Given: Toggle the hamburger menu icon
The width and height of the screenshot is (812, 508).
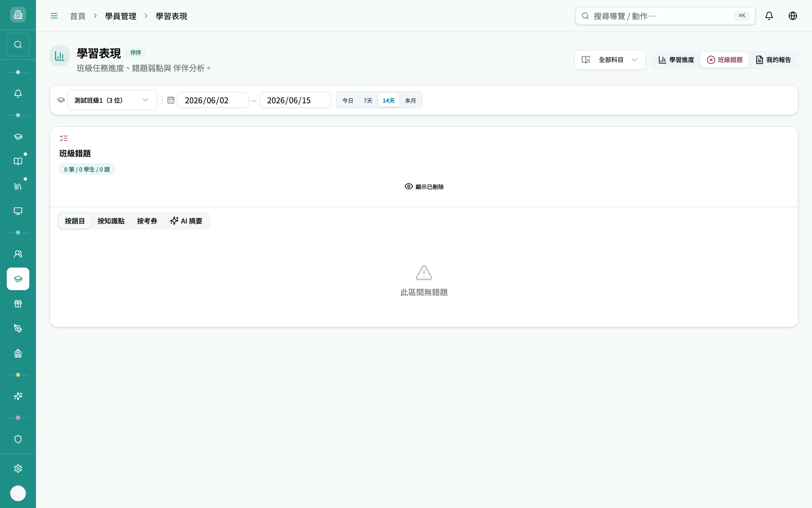Looking at the screenshot, I should tap(54, 16).
